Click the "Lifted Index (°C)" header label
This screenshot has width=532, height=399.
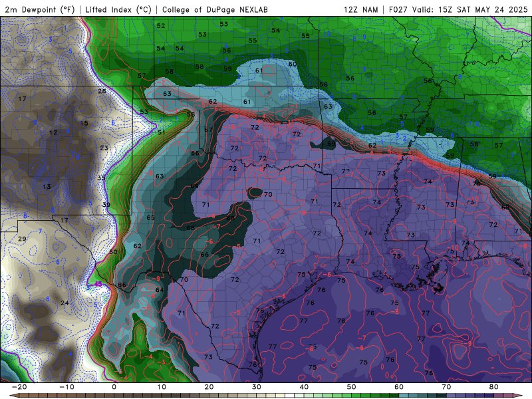click(118, 10)
